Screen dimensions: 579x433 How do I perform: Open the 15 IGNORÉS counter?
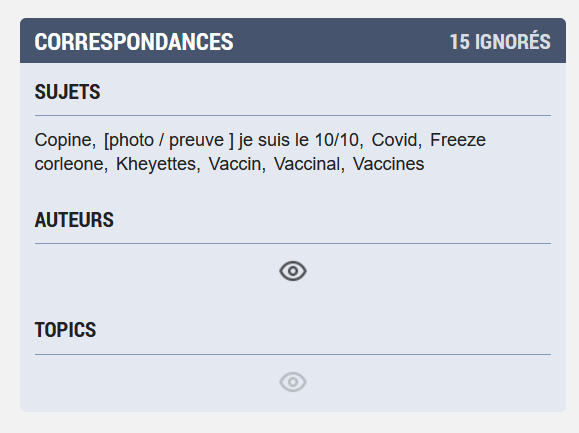(500, 41)
